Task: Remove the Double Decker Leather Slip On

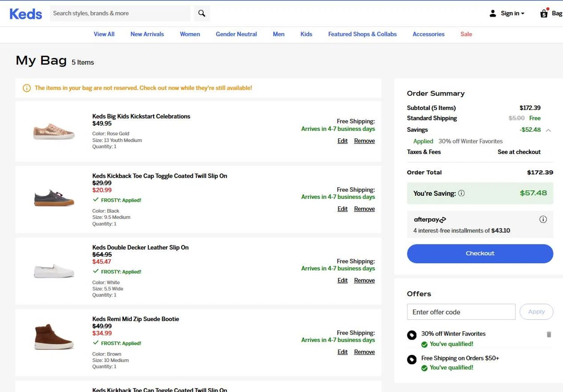Action: (364, 281)
